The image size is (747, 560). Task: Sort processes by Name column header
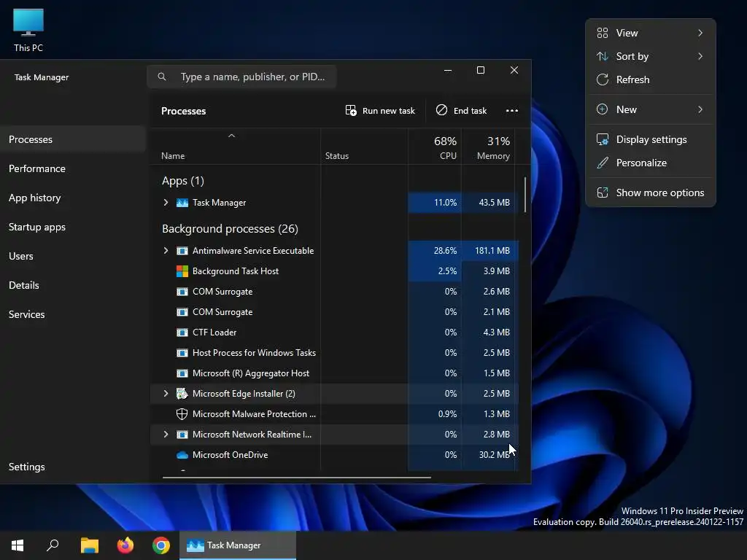pos(236,147)
